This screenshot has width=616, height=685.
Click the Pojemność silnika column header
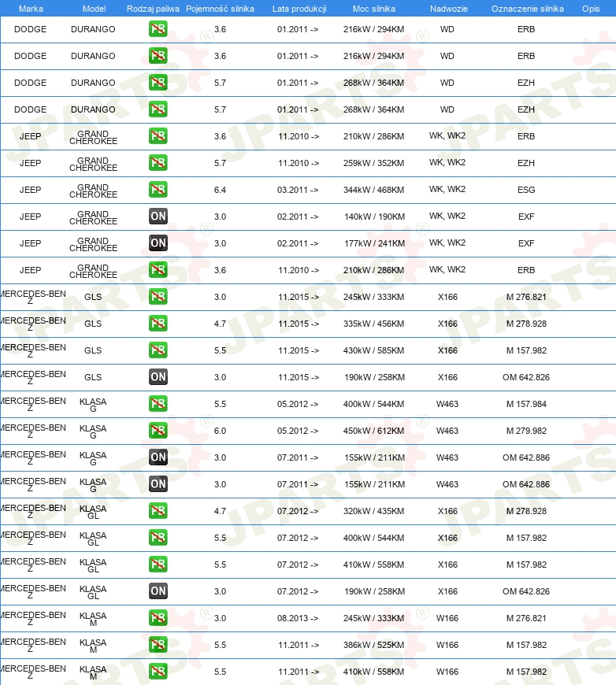tap(220, 9)
